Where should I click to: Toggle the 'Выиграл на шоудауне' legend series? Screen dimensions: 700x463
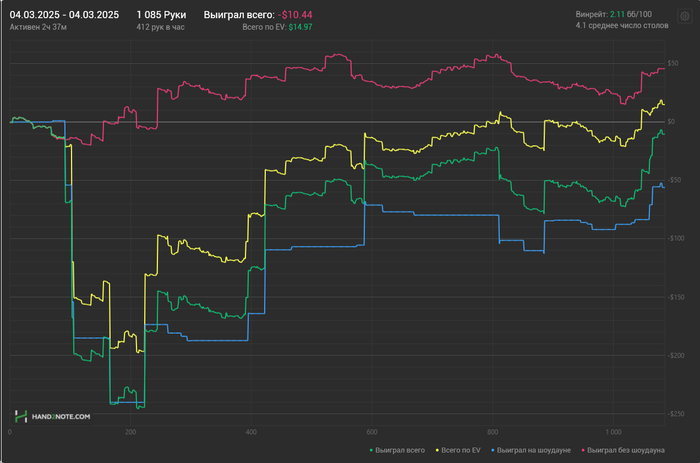tap(531, 450)
